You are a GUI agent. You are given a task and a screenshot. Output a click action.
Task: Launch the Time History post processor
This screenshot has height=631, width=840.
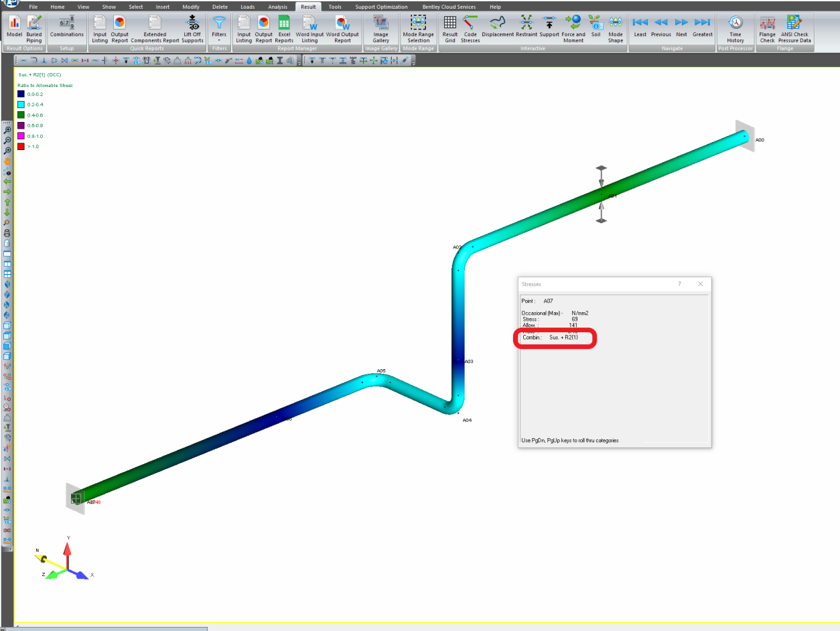(736, 29)
